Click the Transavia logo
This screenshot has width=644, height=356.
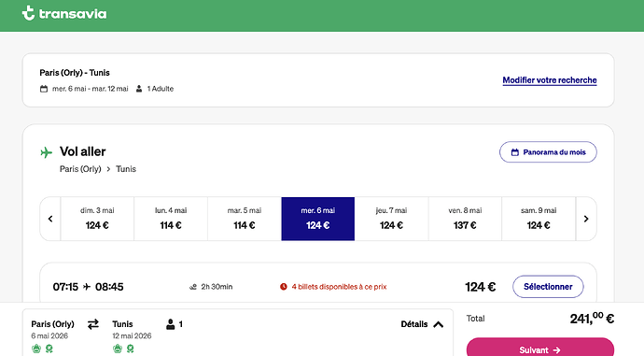[x=64, y=14]
